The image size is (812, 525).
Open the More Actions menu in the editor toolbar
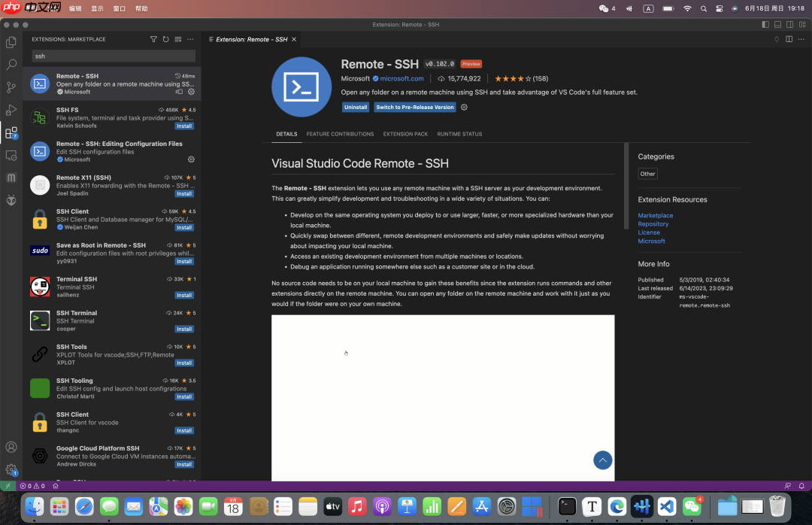pos(800,39)
